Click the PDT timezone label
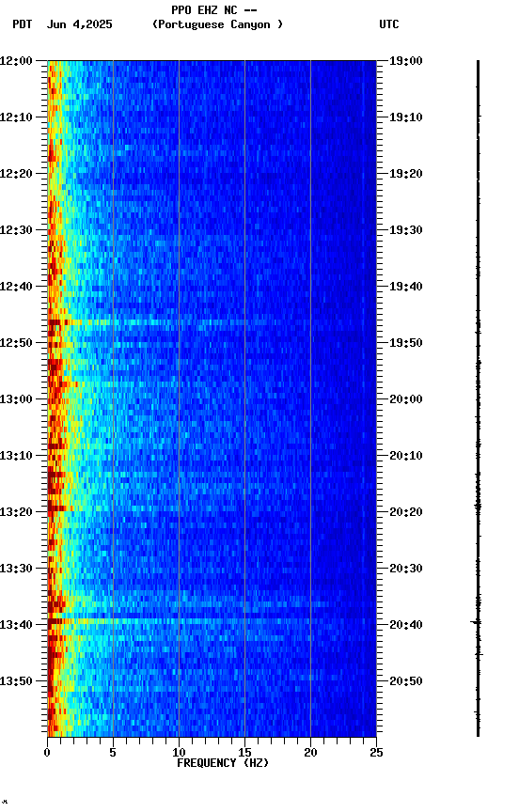Screen dimensions: 519x812 click(23, 24)
